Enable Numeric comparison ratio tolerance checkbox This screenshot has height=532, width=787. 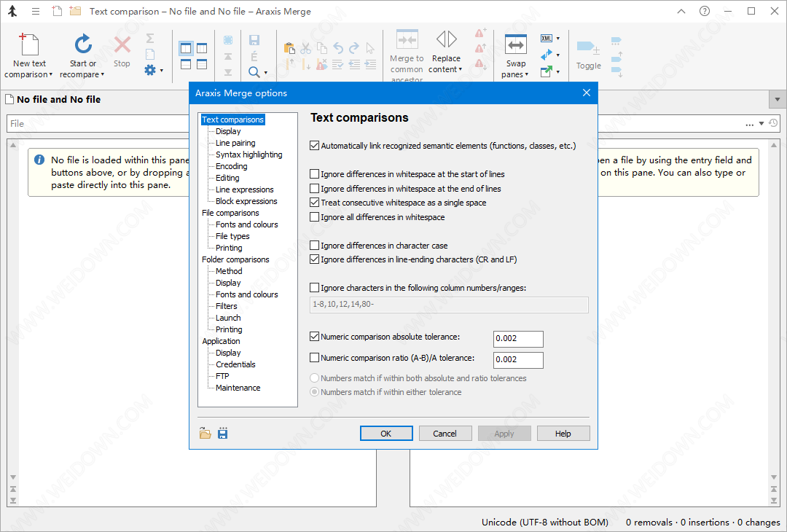click(x=314, y=357)
